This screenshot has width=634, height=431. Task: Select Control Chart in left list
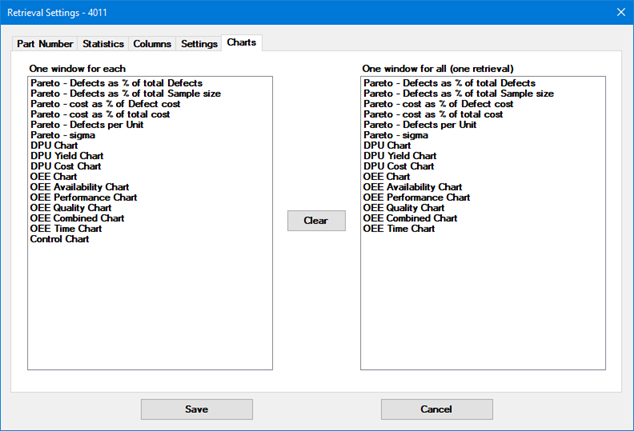pyautogui.click(x=59, y=239)
